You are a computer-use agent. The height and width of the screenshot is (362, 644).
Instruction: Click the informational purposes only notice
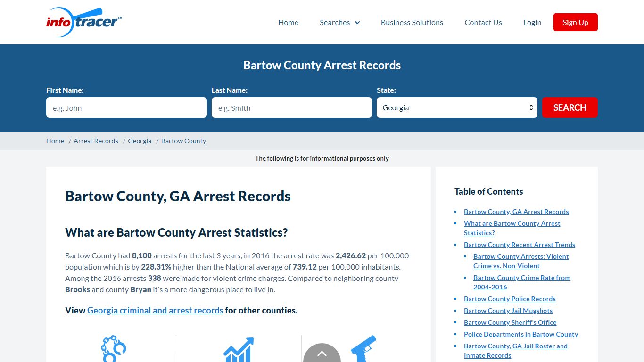(x=322, y=158)
